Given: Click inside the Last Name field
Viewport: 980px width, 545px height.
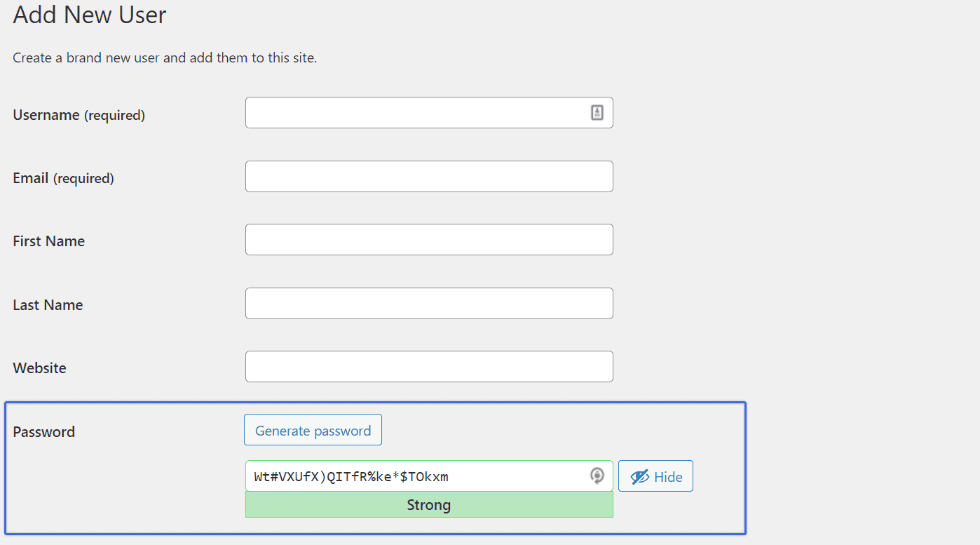Looking at the screenshot, I should coord(428,302).
